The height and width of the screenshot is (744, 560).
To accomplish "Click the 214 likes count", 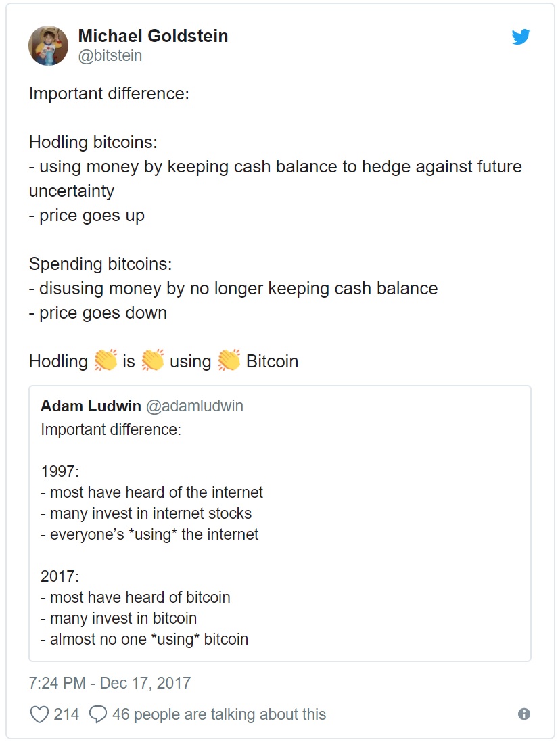I will coord(66,714).
